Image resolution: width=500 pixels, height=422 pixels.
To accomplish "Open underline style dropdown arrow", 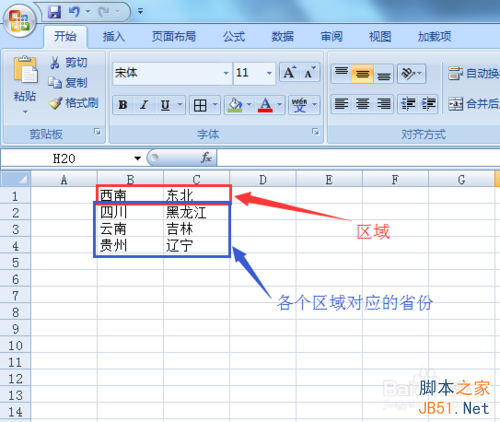I will pyautogui.click(x=180, y=105).
